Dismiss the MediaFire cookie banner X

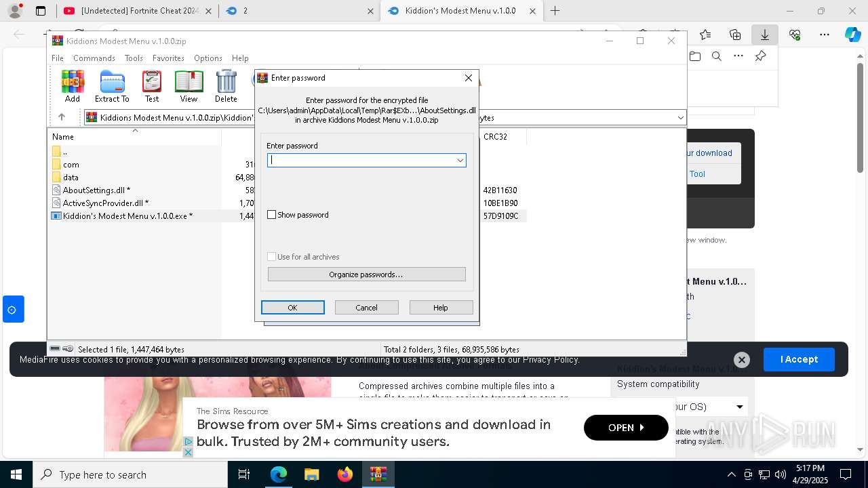tap(742, 360)
